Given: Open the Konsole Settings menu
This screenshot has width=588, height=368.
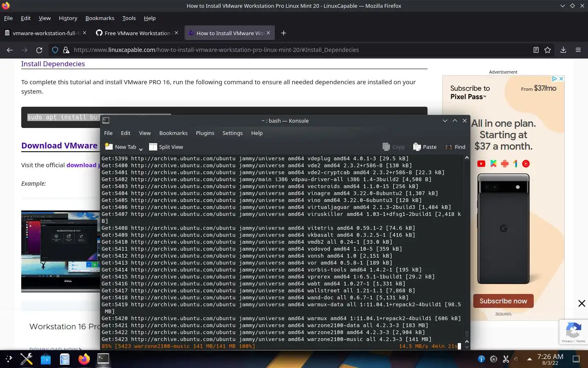Looking at the screenshot, I should [x=232, y=133].
